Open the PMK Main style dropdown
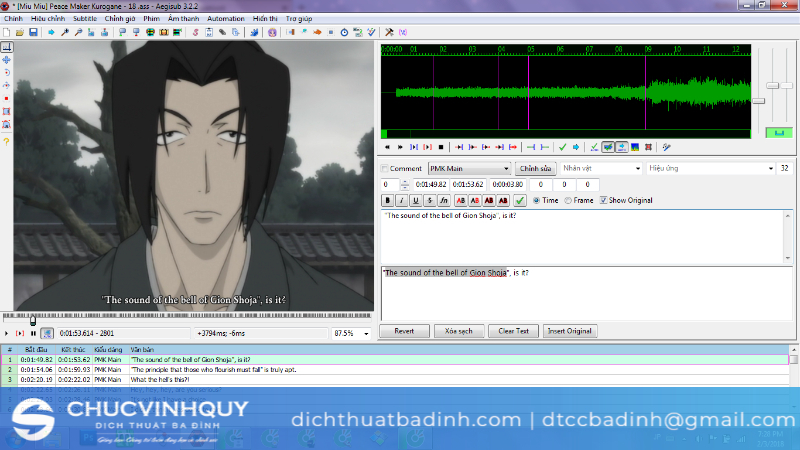 pos(469,168)
